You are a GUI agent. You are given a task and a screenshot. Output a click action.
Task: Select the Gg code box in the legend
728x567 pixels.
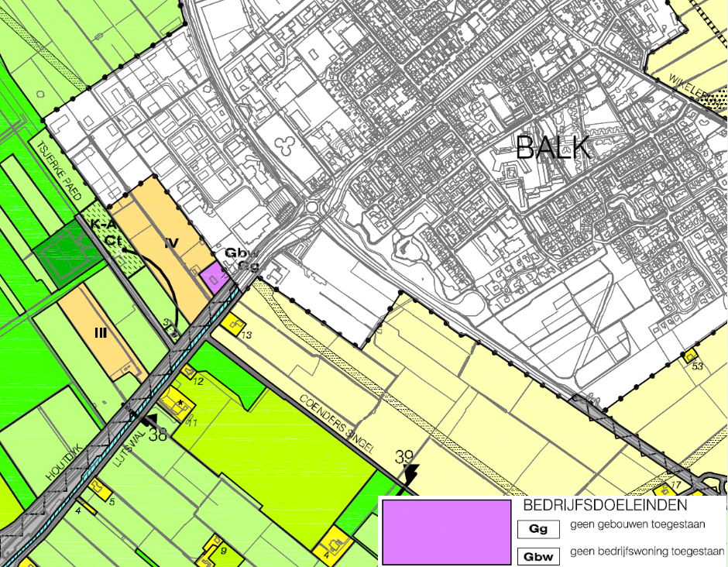(538, 529)
